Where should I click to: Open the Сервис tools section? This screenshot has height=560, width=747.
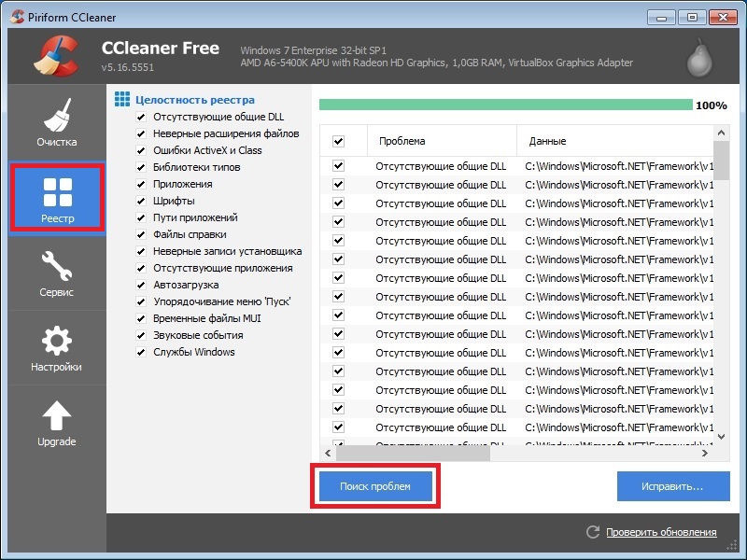click(x=57, y=272)
